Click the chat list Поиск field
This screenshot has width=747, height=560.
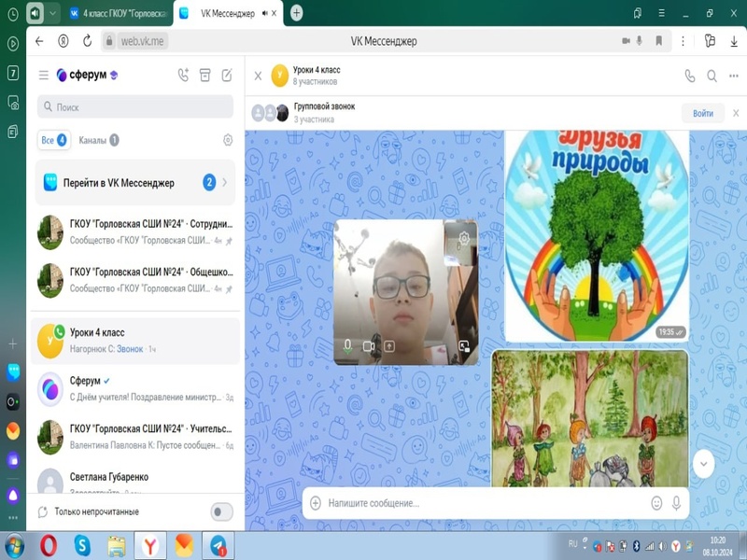tap(135, 106)
